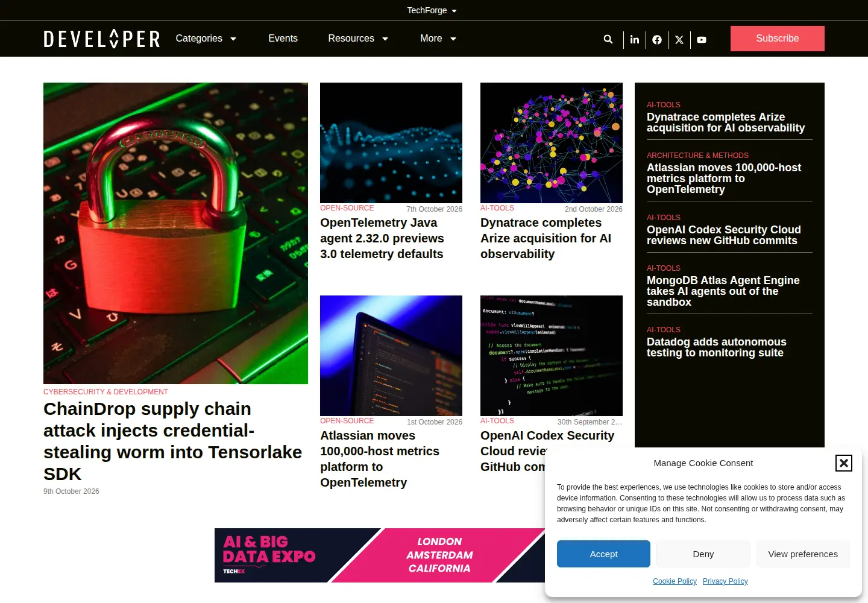Close the Manage Cookie Consent dialog

(x=844, y=463)
